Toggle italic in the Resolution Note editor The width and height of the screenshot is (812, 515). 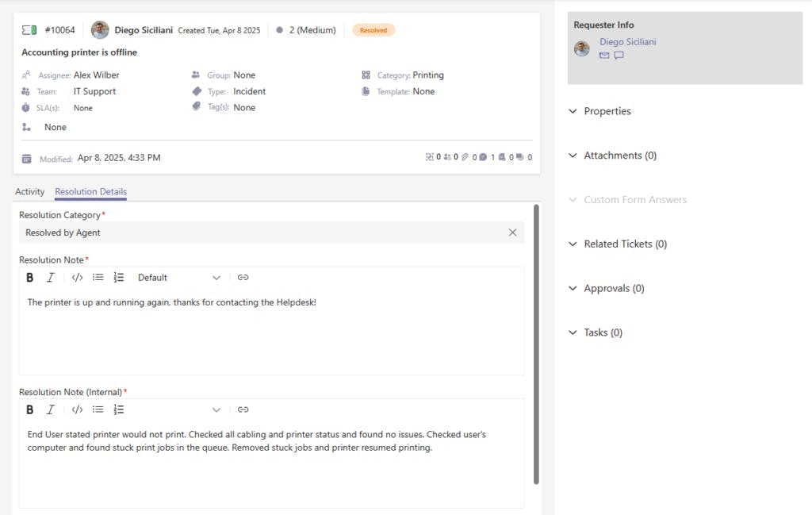(x=50, y=278)
